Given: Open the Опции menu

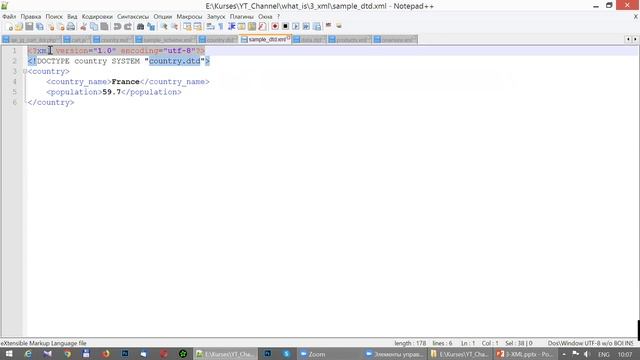Looking at the screenshot, I should coord(163,17).
